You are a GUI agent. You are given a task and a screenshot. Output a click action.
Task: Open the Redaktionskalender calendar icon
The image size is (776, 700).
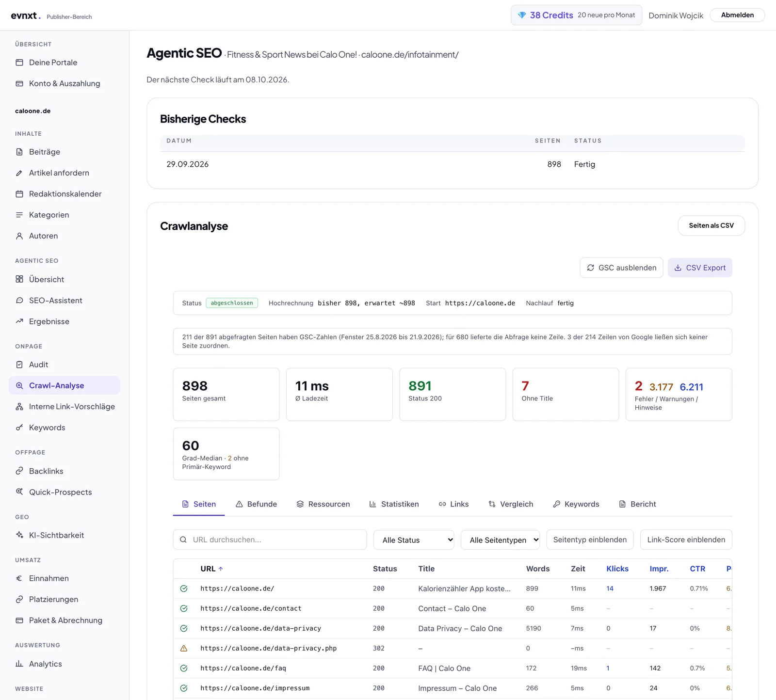pyautogui.click(x=19, y=194)
